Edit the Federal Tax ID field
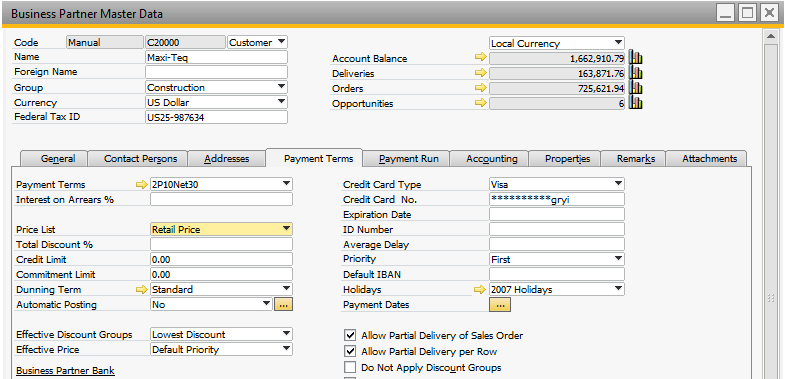This screenshot has width=785, height=379. point(217,117)
